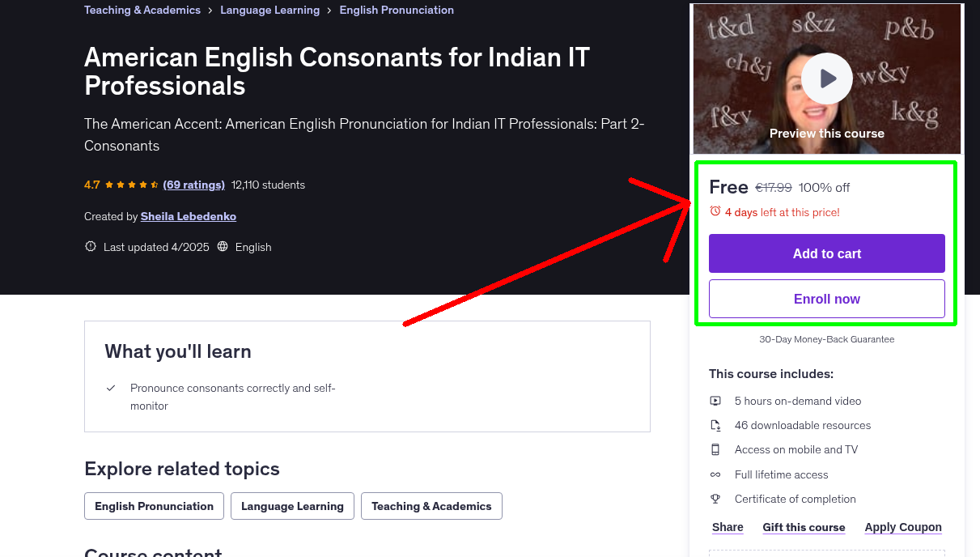This screenshot has height=557, width=980.
Task: Gift this course to someone
Action: [804, 527]
